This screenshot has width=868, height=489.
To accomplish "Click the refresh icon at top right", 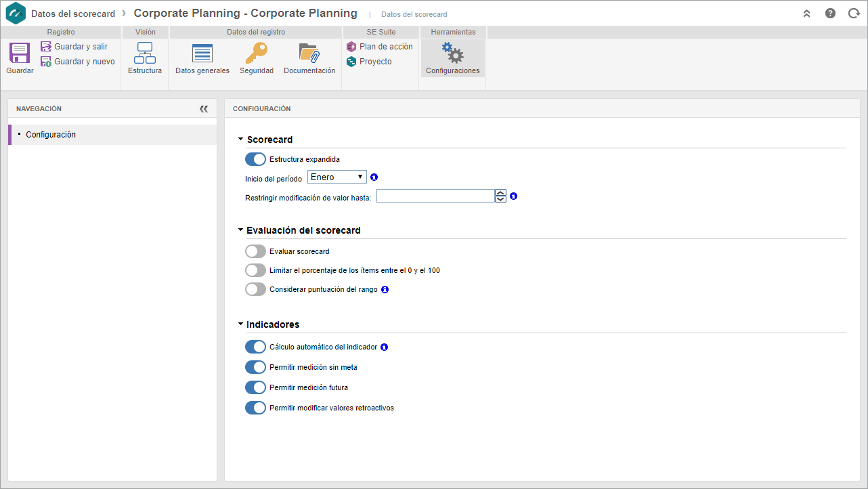I will click(x=854, y=14).
